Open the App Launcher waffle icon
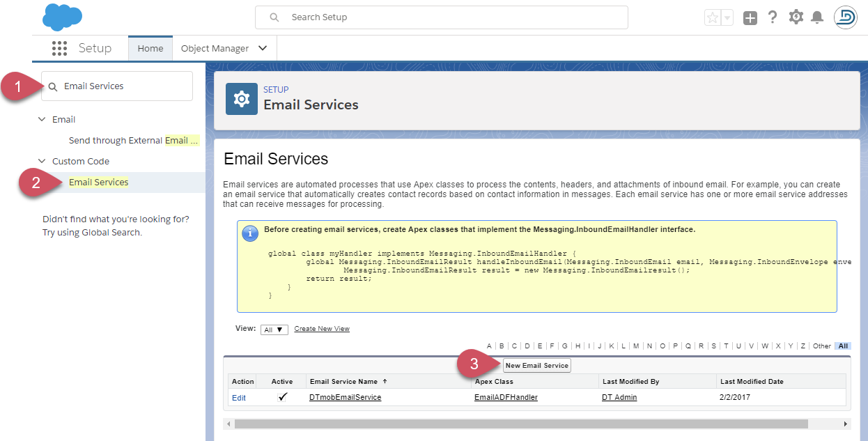The width and height of the screenshot is (868, 441). pyautogui.click(x=59, y=48)
